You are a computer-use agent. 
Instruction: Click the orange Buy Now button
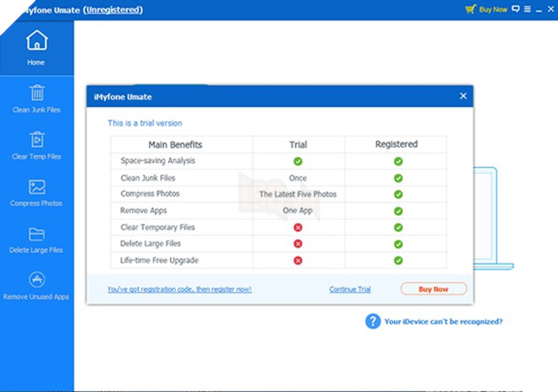tap(433, 288)
